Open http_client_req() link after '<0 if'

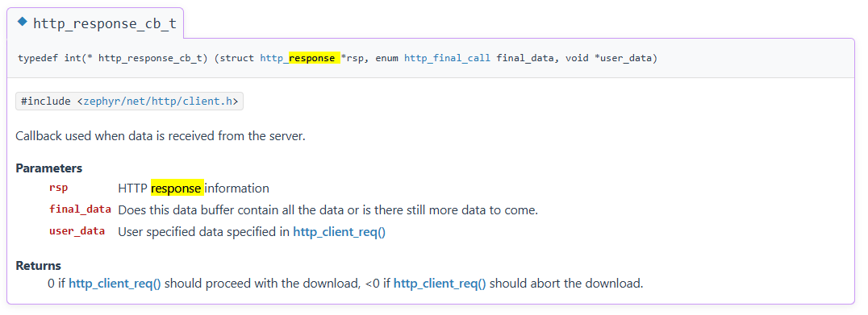[x=440, y=284]
